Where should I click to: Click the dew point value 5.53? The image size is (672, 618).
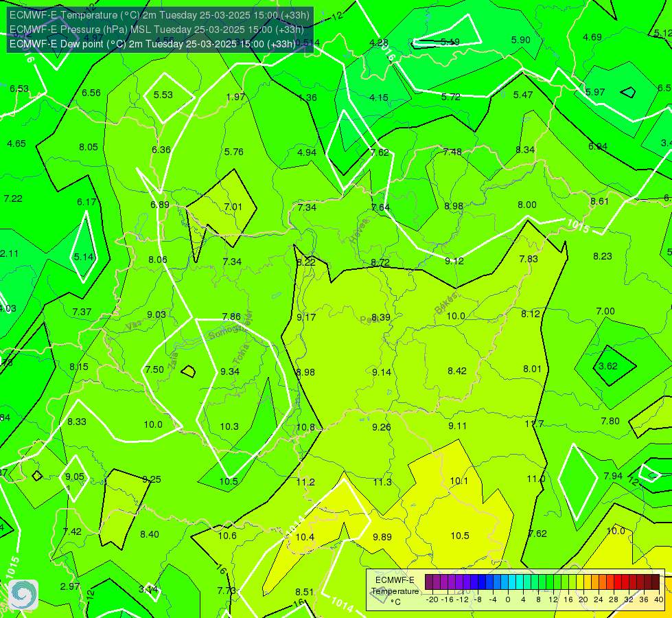[x=163, y=95]
